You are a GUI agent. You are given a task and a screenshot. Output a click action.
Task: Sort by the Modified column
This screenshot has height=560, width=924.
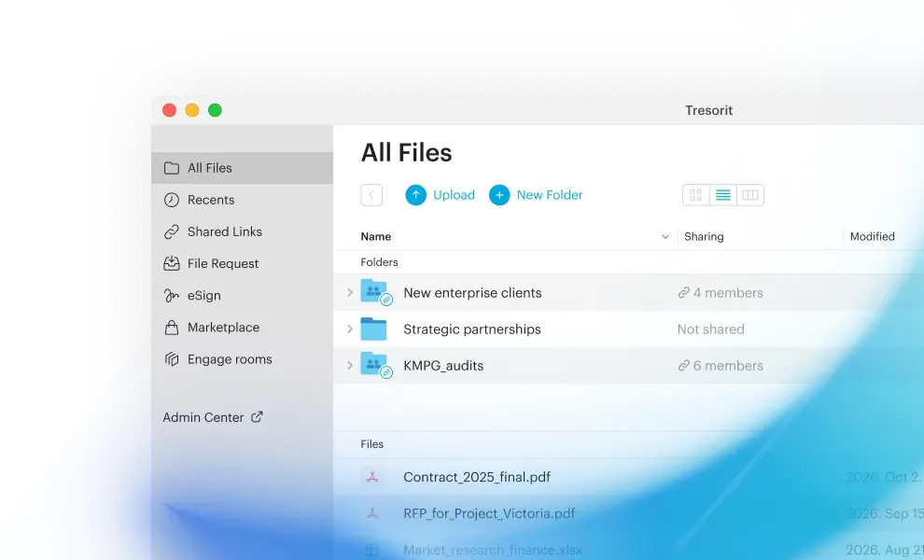pyautogui.click(x=872, y=236)
